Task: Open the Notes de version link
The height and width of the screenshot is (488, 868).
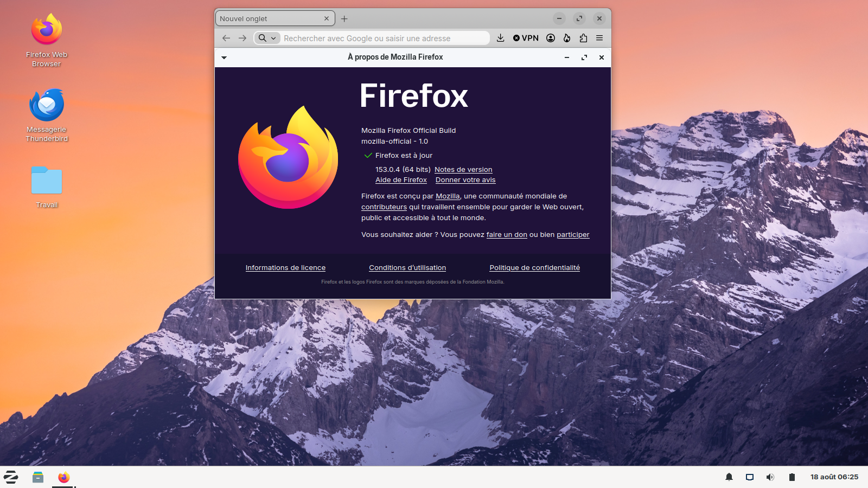Action: [463, 170]
